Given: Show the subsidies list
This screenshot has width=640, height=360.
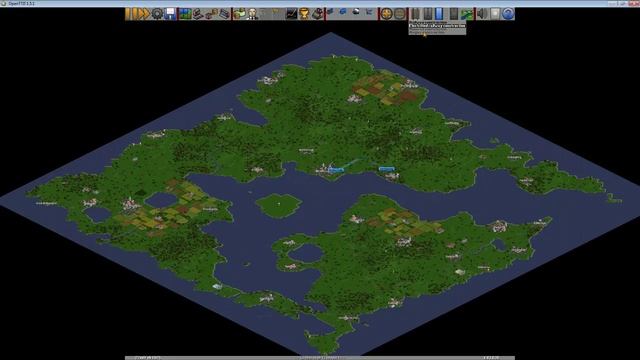Looking at the screenshot, I should click(x=211, y=14).
